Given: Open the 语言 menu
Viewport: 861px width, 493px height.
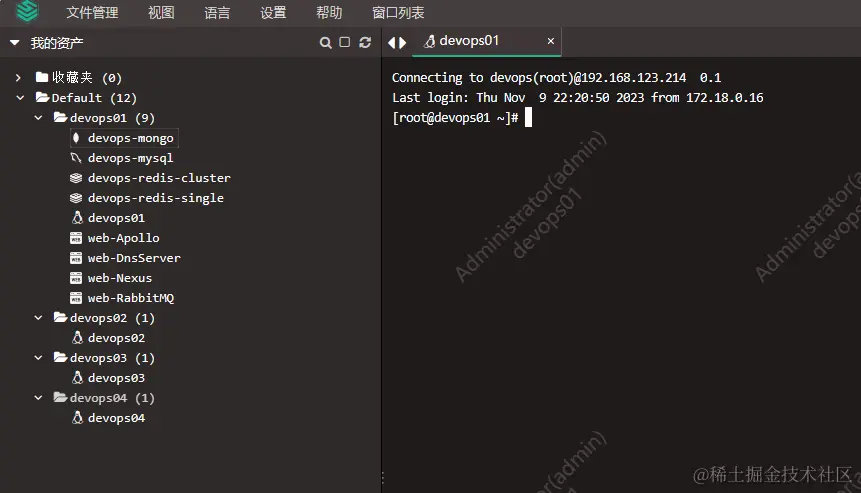Looking at the screenshot, I should click(x=217, y=13).
